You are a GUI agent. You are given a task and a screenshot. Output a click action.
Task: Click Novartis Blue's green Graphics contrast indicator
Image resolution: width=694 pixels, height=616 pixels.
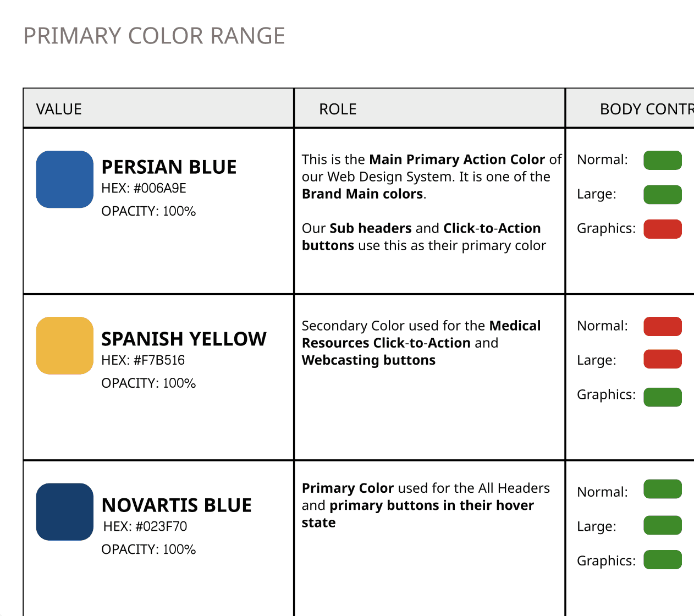tap(663, 560)
